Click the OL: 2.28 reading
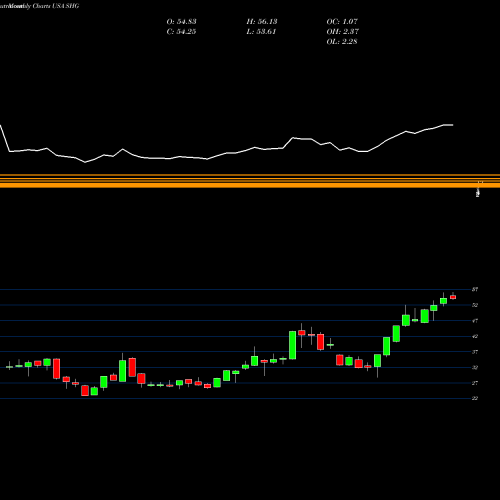Image resolution: width=500 pixels, height=500 pixels. coord(342,42)
